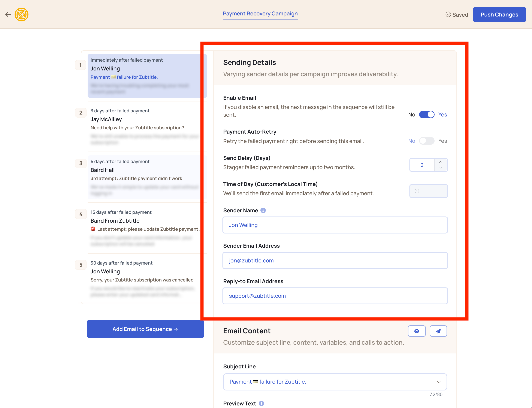The width and height of the screenshot is (532, 408).
Task: Click Add Email to Sequence
Action: 145,329
